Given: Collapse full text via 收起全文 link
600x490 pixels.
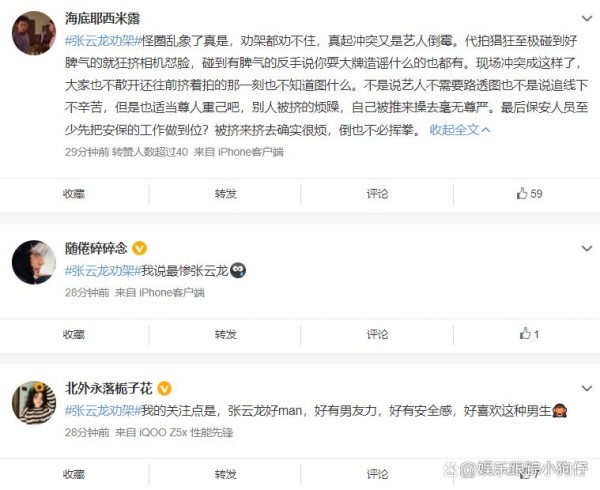Looking at the screenshot, I should coord(460,130).
